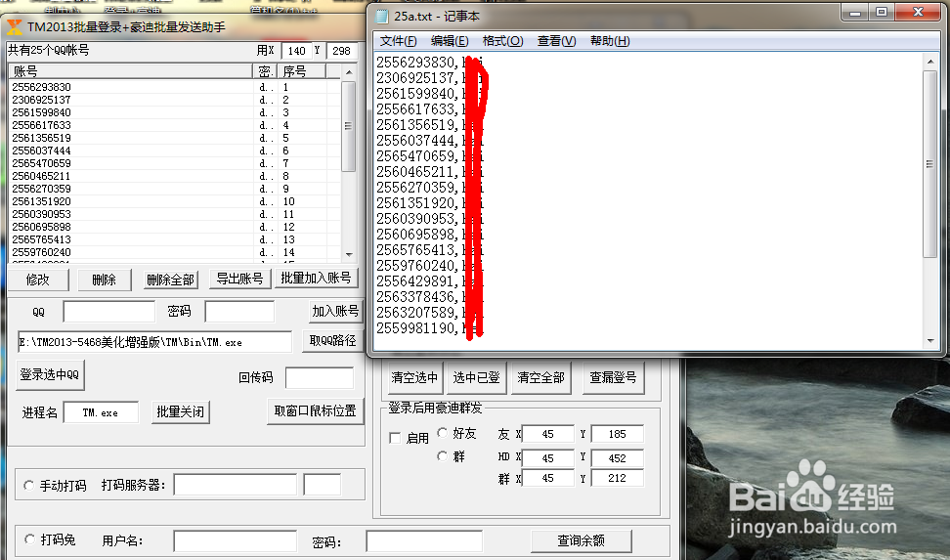The image size is (950, 560).
Task: Click Notepad's vertical scroll-down arrow
Action: tap(930, 341)
